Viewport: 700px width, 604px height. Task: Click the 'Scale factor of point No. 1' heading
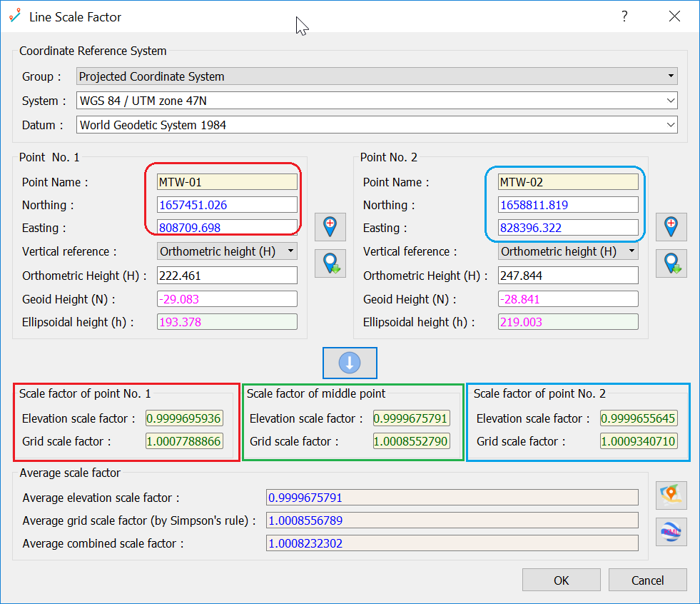click(85, 393)
